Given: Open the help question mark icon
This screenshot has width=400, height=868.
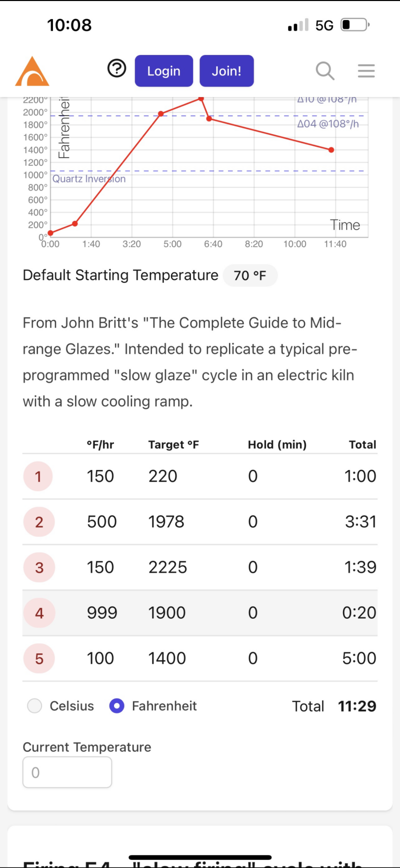Looking at the screenshot, I should [x=117, y=68].
